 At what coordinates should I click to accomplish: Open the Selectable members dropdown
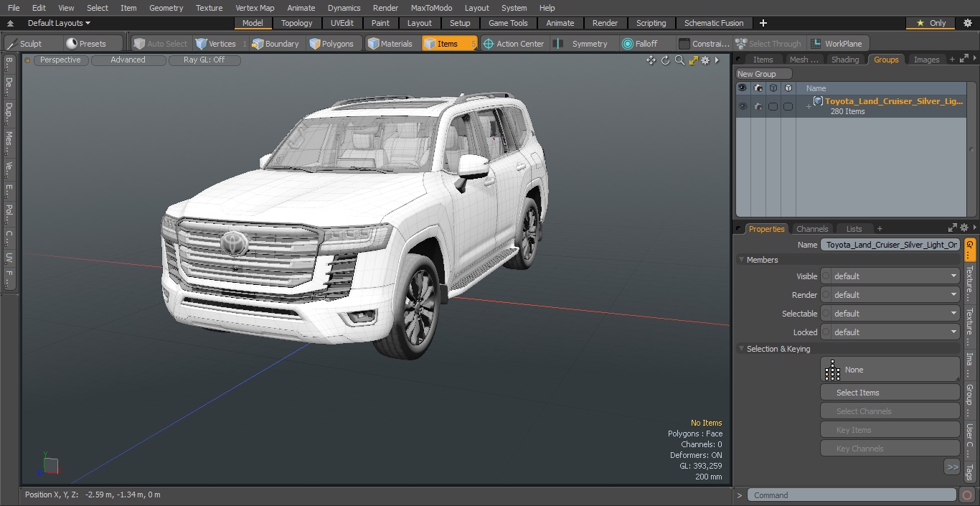[890, 314]
